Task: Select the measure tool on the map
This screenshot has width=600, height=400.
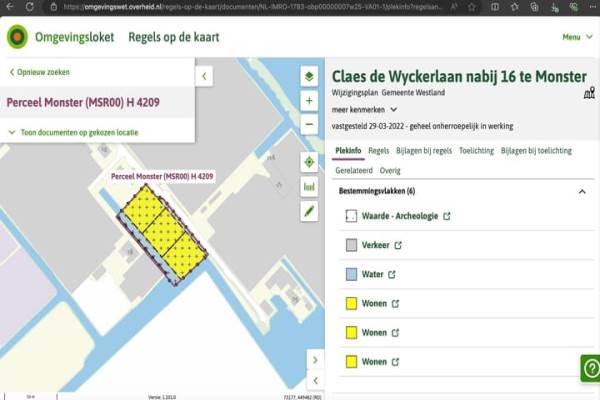Action: coord(309,186)
